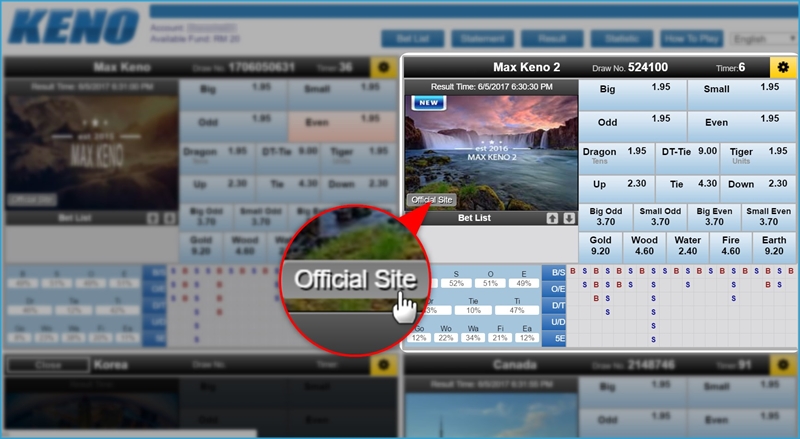800x439 pixels.
Task: Click the gear icon on Korea panel
Action: click(380, 365)
